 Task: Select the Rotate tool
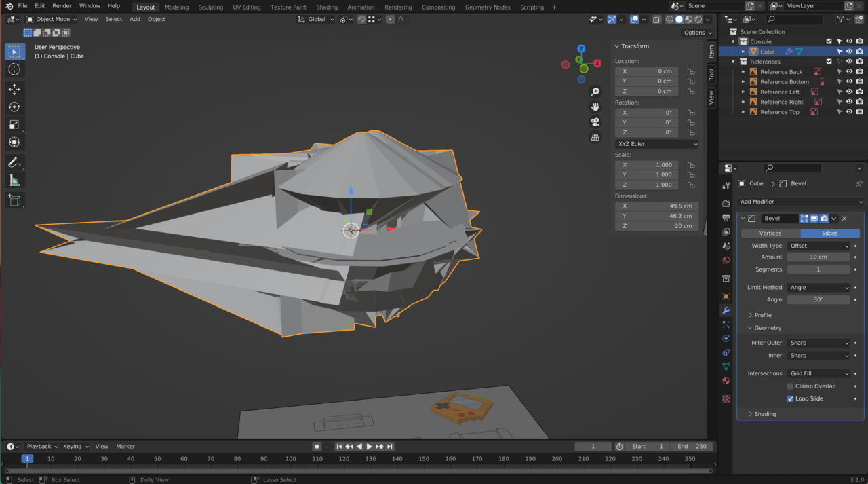click(x=14, y=107)
